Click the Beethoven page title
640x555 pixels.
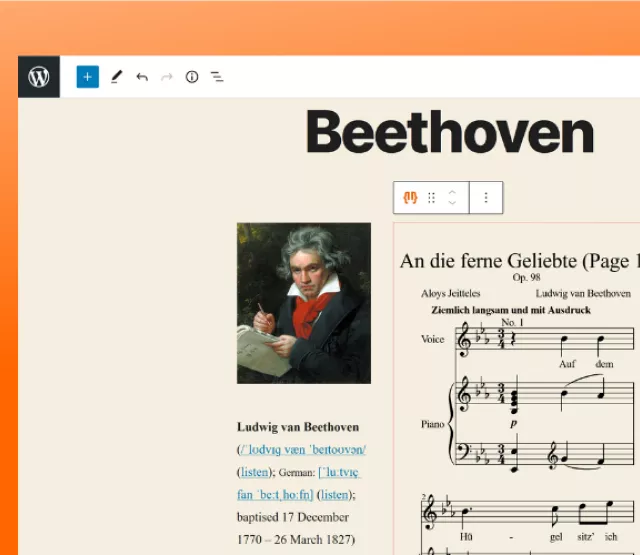(x=450, y=133)
